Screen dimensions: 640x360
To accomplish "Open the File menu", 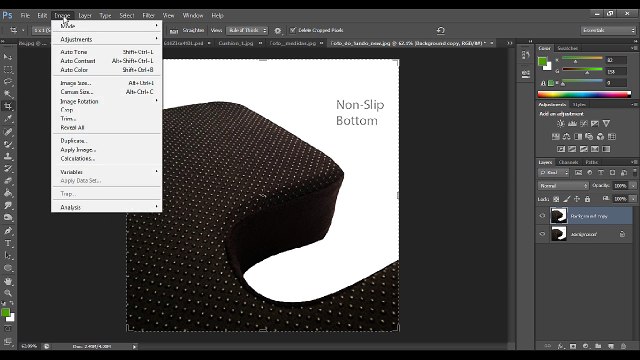I will tap(25, 16).
